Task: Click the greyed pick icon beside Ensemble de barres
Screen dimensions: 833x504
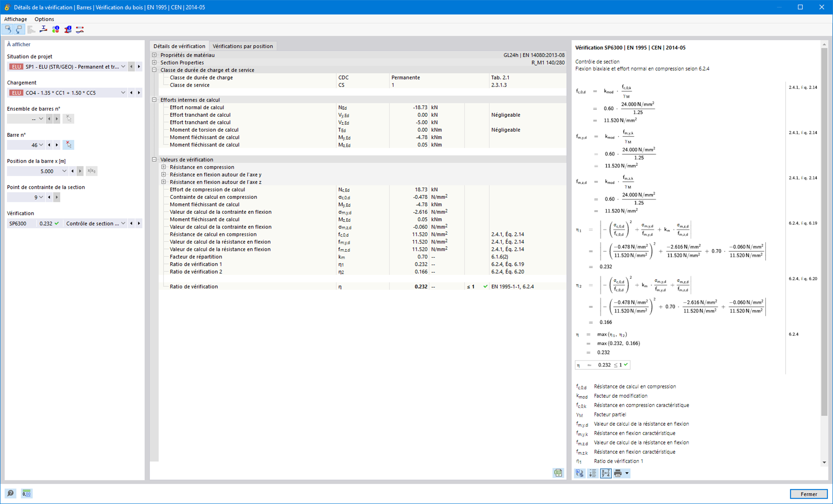Action: pos(68,118)
